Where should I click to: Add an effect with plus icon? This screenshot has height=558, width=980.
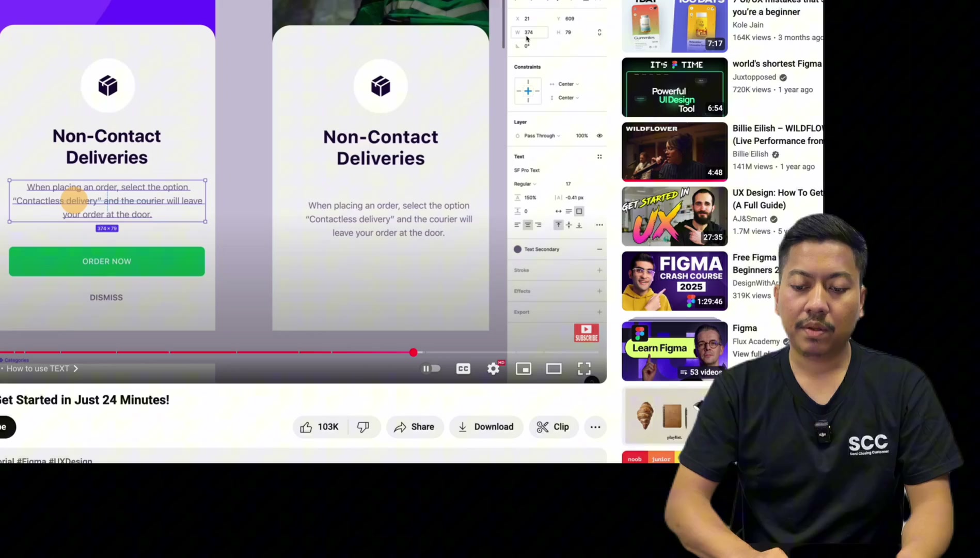(599, 291)
